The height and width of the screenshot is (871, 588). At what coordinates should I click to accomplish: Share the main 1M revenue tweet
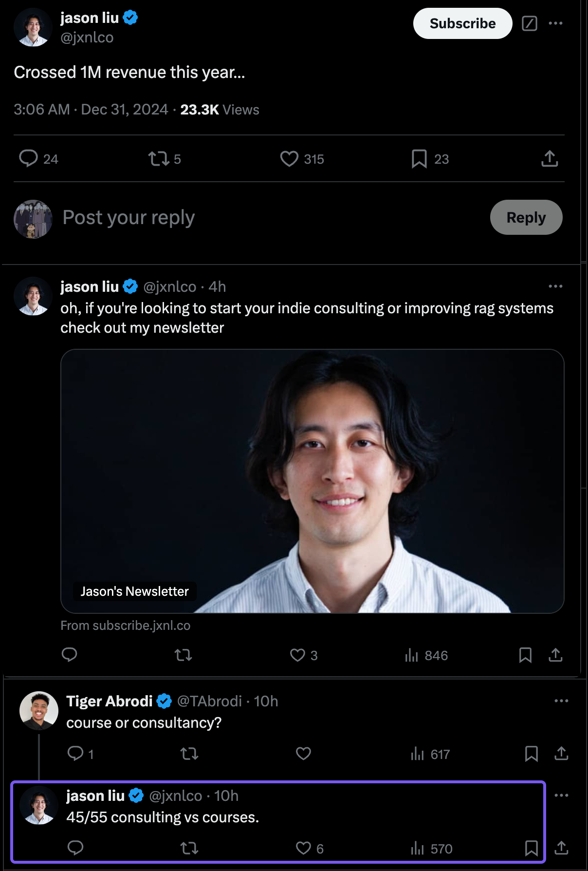pos(550,159)
